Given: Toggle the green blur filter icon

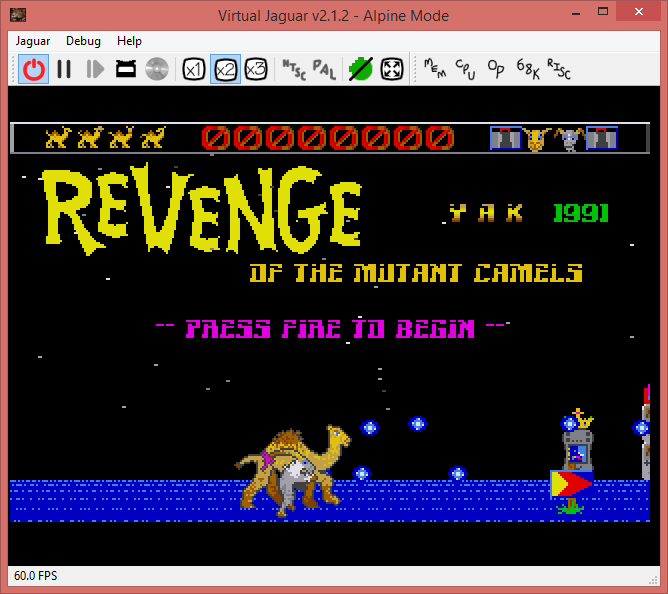Looking at the screenshot, I should [x=360, y=69].
